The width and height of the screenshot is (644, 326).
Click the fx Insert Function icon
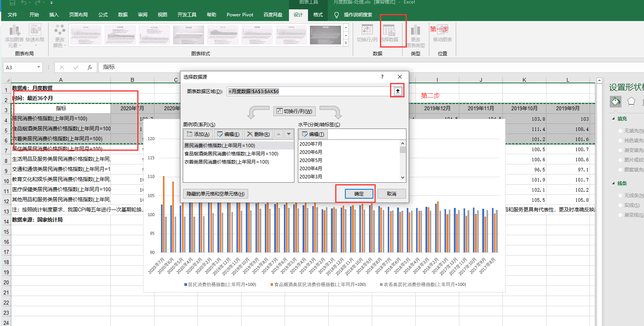pos(90,67)
